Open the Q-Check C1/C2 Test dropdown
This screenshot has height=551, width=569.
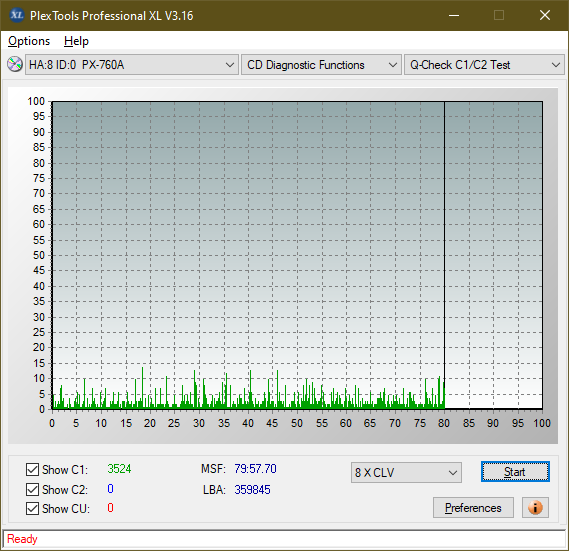[x=484, y=65]
